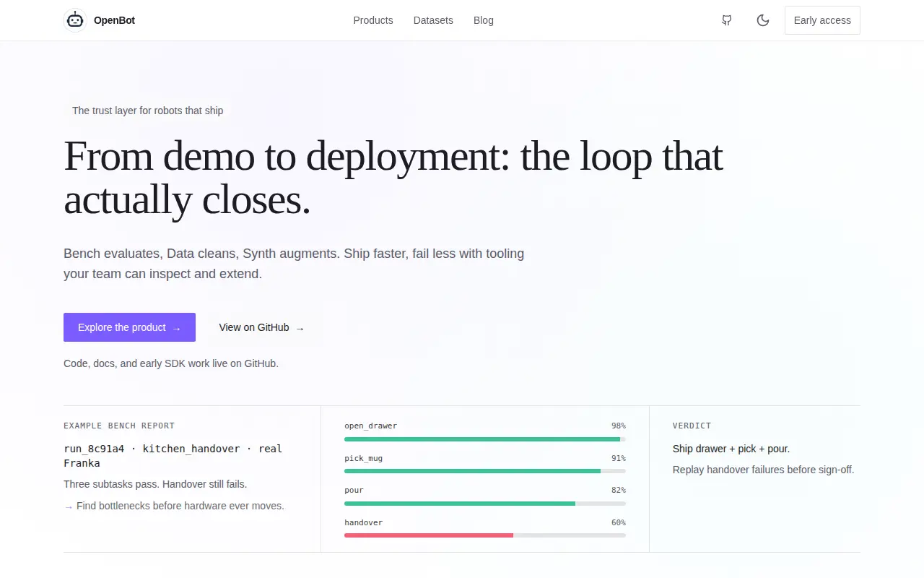Select the open_drawer 98% progress bar
The image size is (924, 578).
tap(485, 439)
